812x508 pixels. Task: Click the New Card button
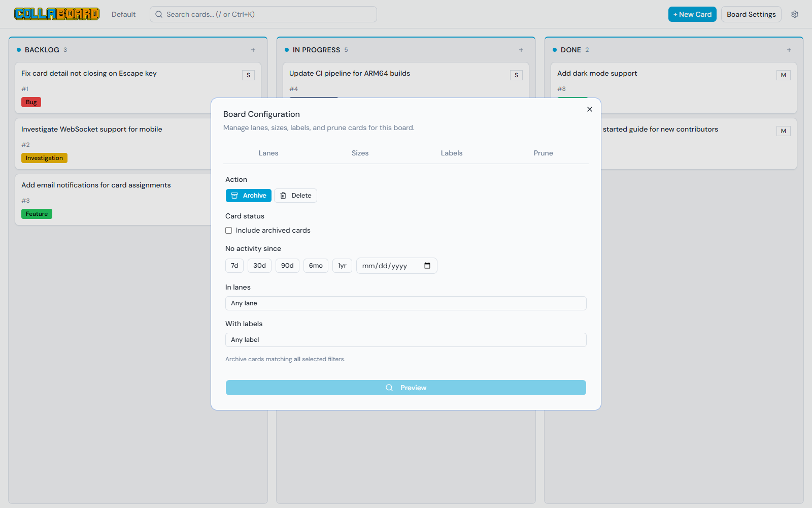click(692, 14)
